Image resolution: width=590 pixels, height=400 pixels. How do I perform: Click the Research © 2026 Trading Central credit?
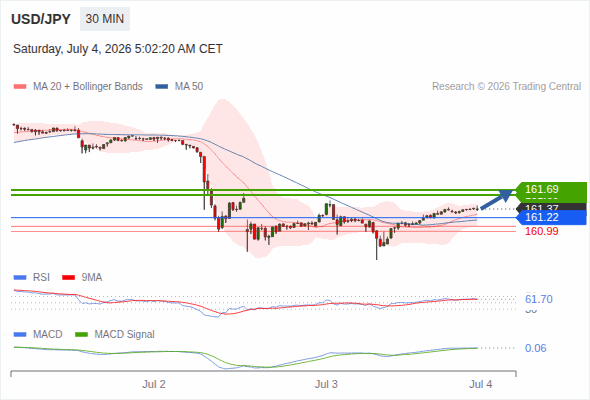506,87
